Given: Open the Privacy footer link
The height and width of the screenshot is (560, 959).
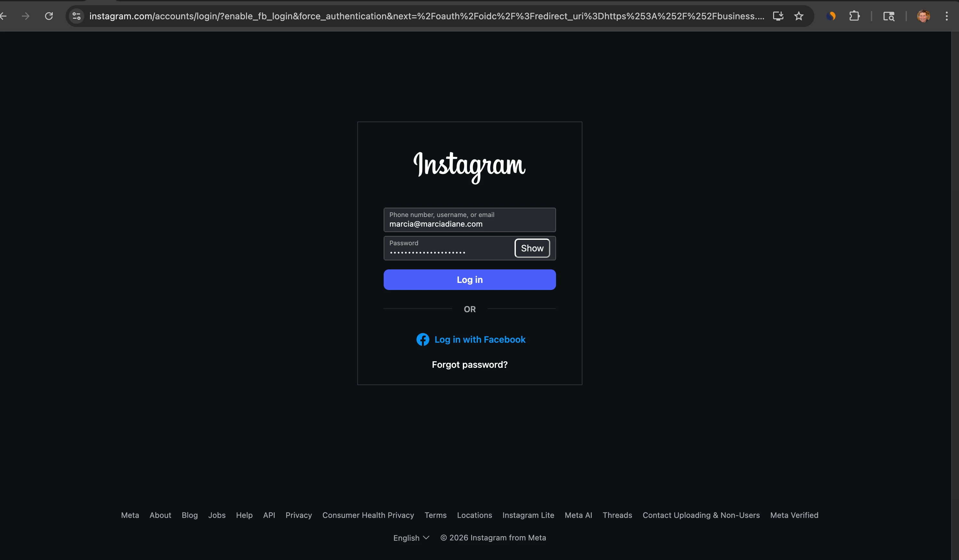Looking at the screenshot, I should [x=298, y=515].
